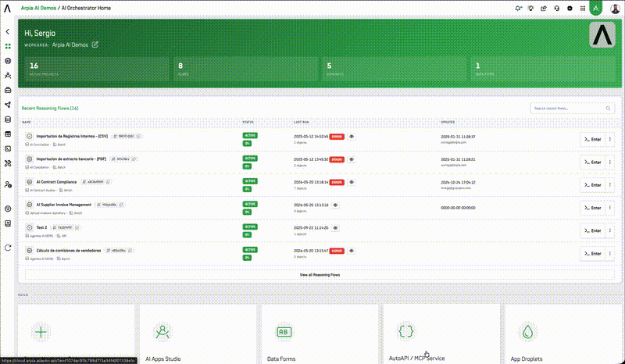Viewport: 625px width, 364px height.
Task: View last run of Test 2 flow
Action: click(x=336, y=228)
